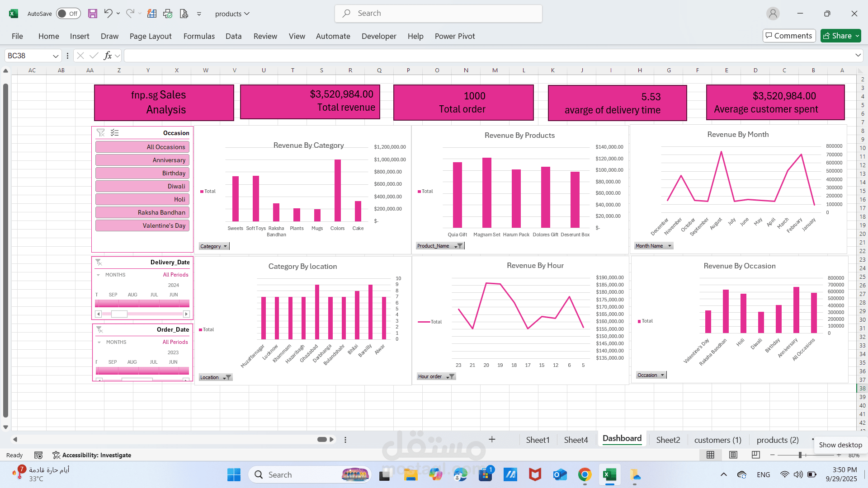Clear filter icon on Delivery_Date timeline
Viewport: 868px width, 488px height.
pos(99,262)
